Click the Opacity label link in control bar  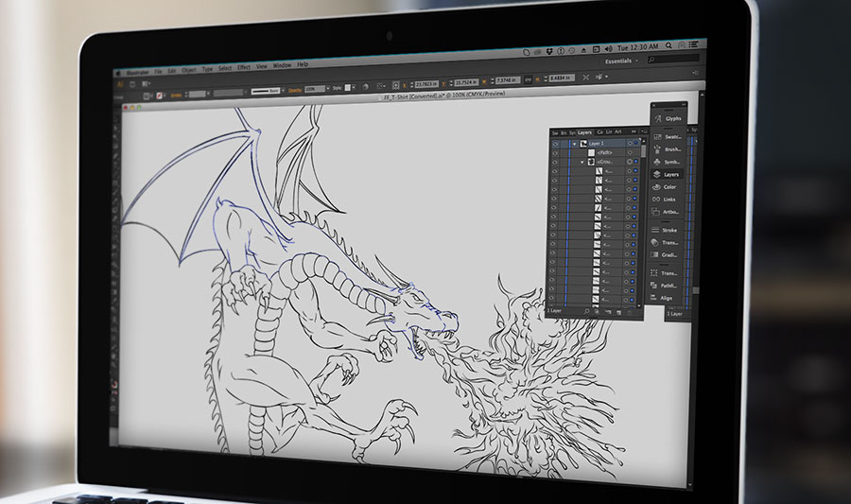(x=295, y=90)
